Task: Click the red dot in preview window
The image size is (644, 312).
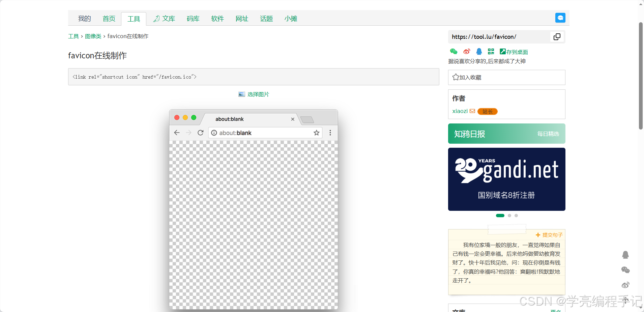Action: pyautogui.click(x=177, y=117)
